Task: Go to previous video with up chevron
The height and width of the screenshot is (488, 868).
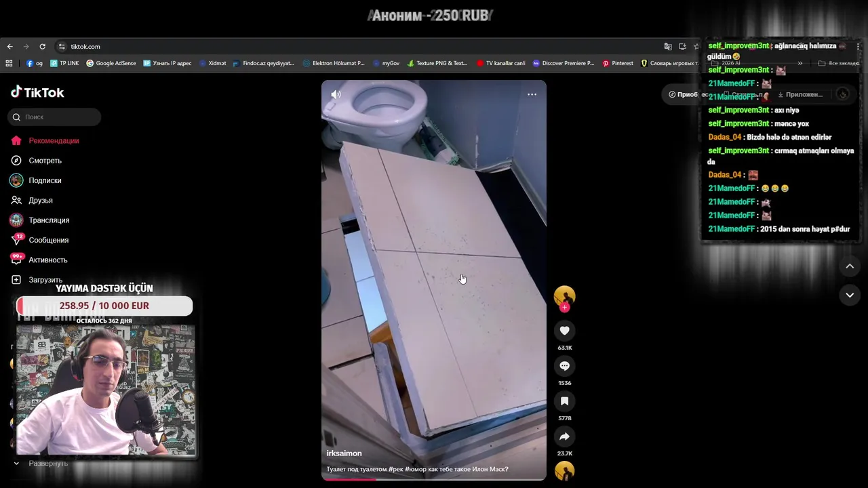Action: point(850,266)
